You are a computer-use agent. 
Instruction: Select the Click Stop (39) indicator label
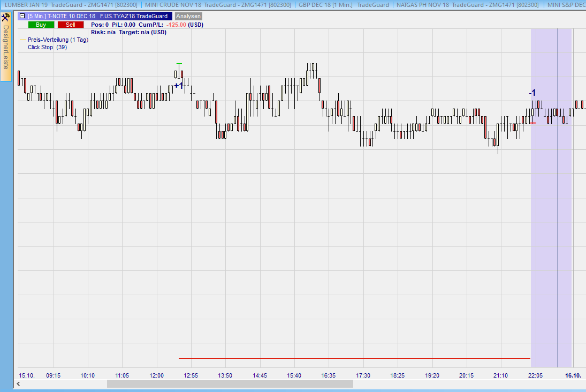(47, 47)
